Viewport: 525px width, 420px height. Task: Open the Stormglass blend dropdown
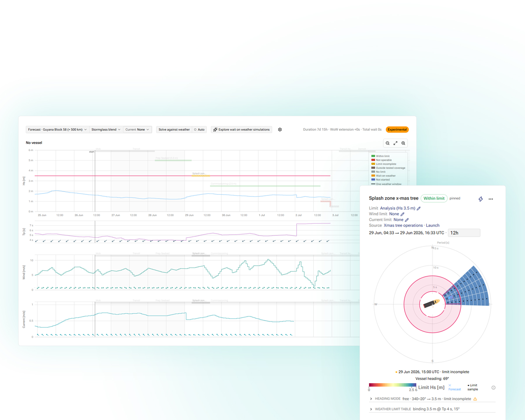[106, 129]
